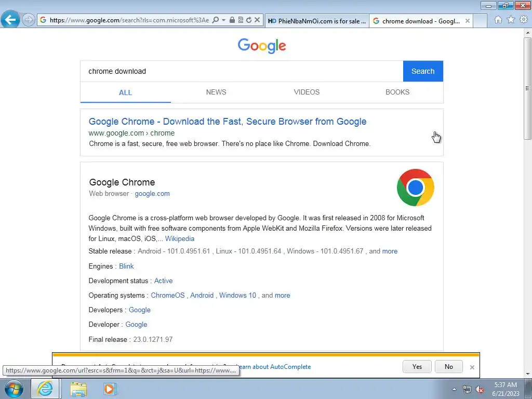Click into the chrome download search field
The height and width of the screenshot is (399, 532).
point(242,71)
